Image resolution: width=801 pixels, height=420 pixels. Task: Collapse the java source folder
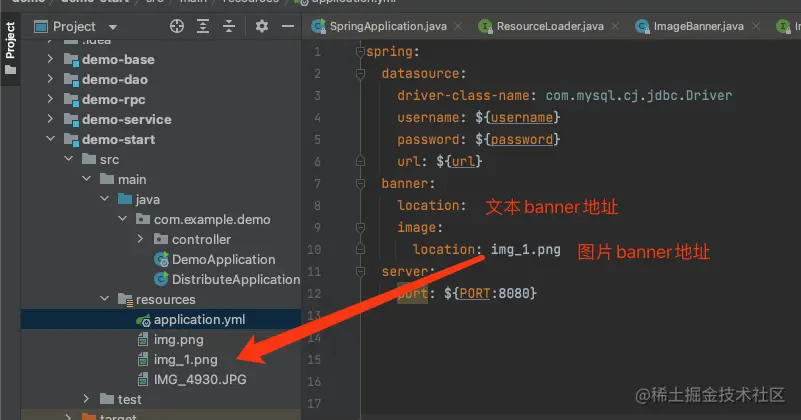(x=104, y=199)
